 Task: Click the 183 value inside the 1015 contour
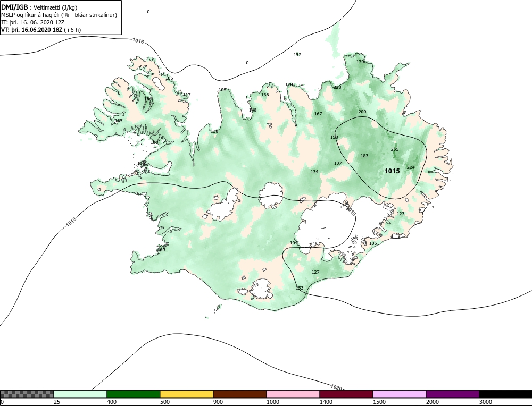364,156
